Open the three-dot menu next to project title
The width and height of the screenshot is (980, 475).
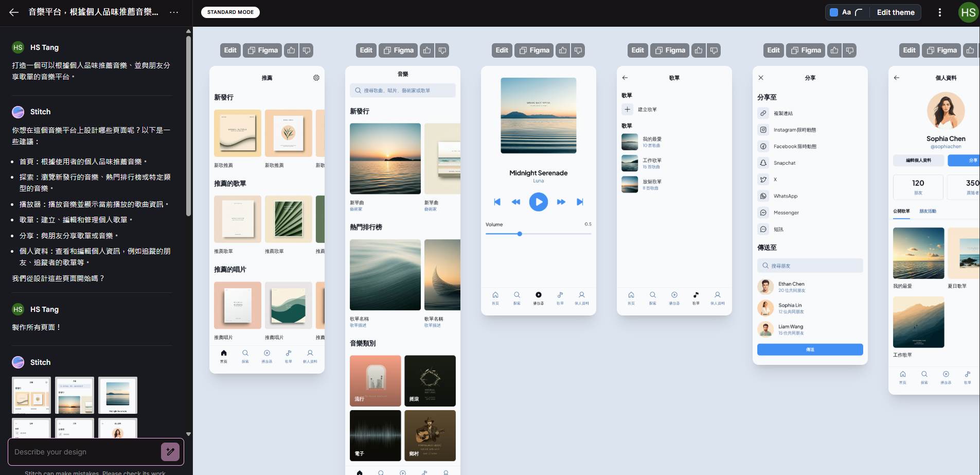pyautogui.click(x=174, y=12)
